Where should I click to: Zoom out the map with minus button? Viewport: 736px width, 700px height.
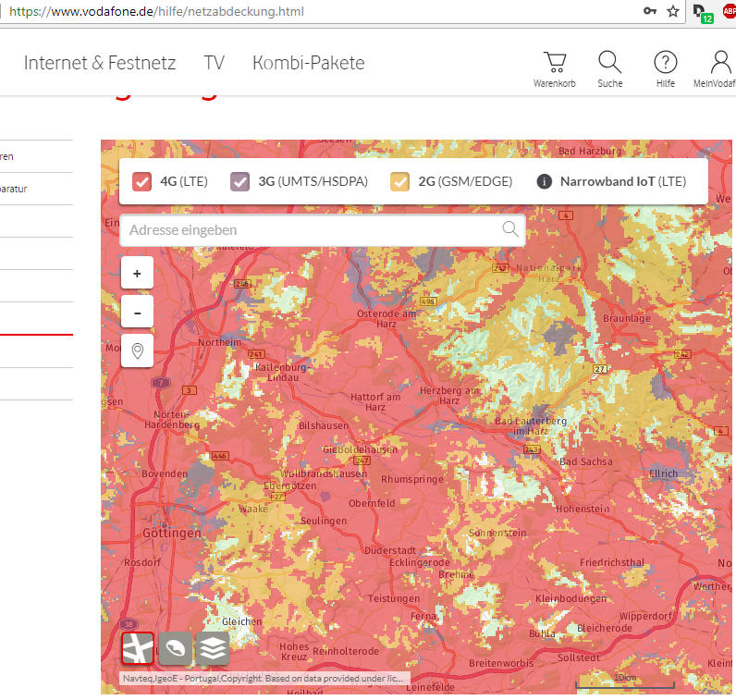point(137,313)
